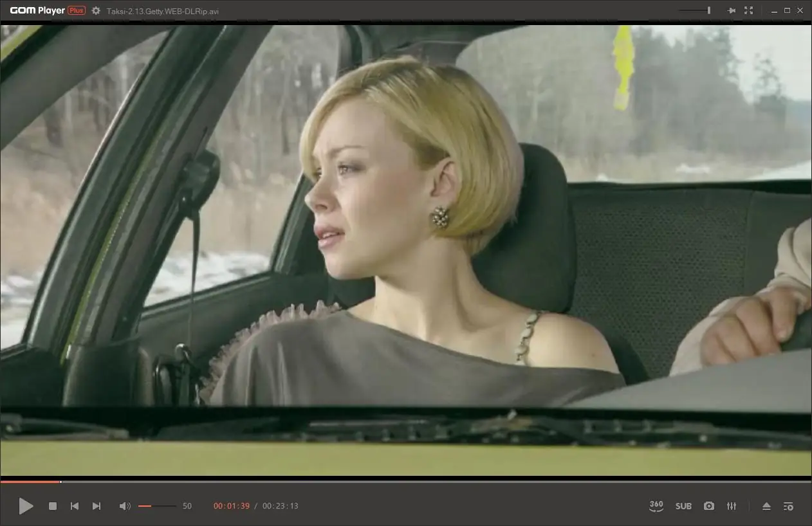Screen dimensions: 812x526
Task: Open preferences via the gear icon
Action: [x=96, y=10]
